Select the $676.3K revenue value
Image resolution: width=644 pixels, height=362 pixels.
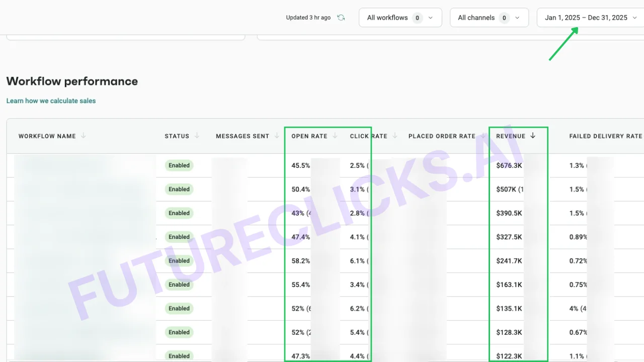[x=509, y=165]
